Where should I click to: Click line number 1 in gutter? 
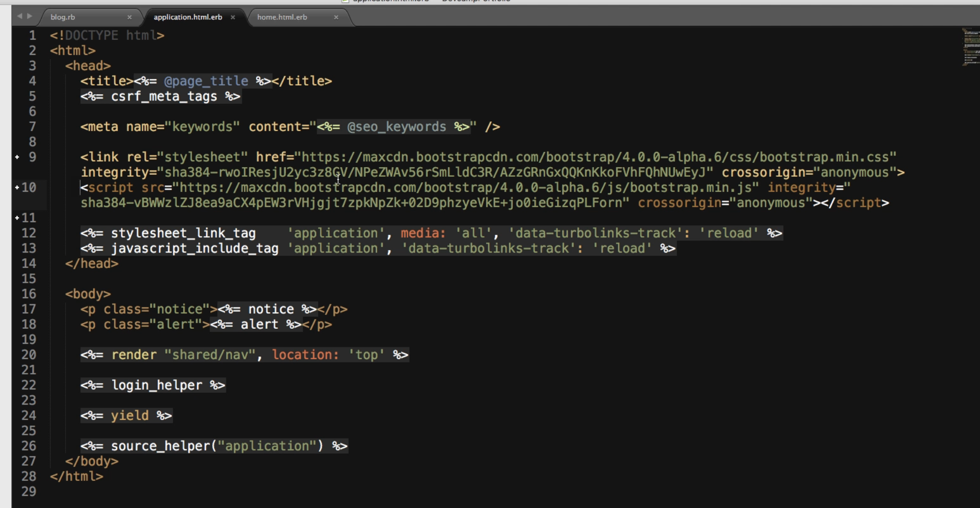click(32, 35)
